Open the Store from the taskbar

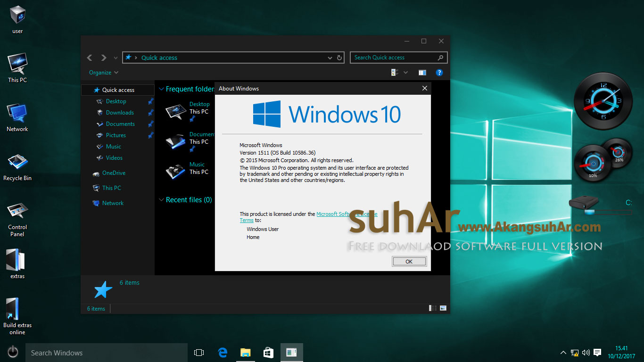[269, 353]
